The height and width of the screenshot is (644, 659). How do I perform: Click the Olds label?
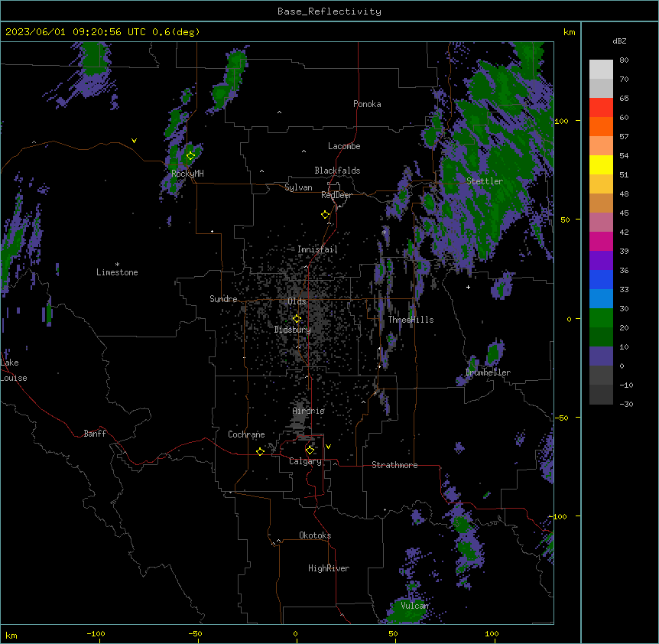(x=297, y=301)
